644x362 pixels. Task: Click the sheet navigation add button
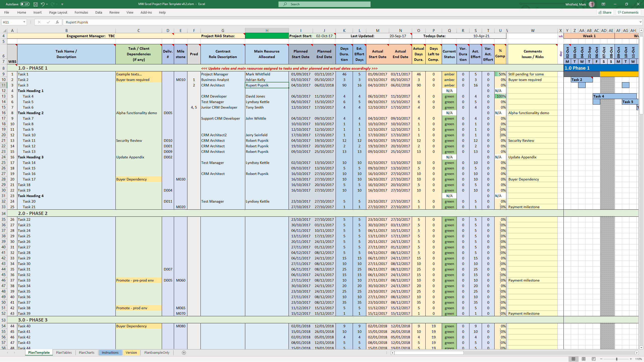(x=184, y=353)
